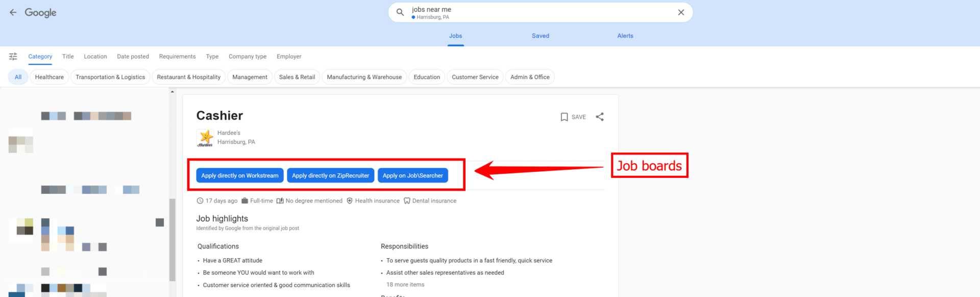Click the Hardee's company logo
Image resolution: width=980 pixels, height=297 pixels.
pyautogui.click(x=205, y=138)
